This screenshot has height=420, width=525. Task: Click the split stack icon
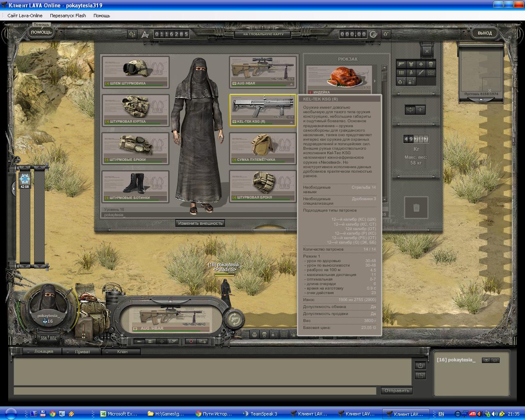[410, 110]
